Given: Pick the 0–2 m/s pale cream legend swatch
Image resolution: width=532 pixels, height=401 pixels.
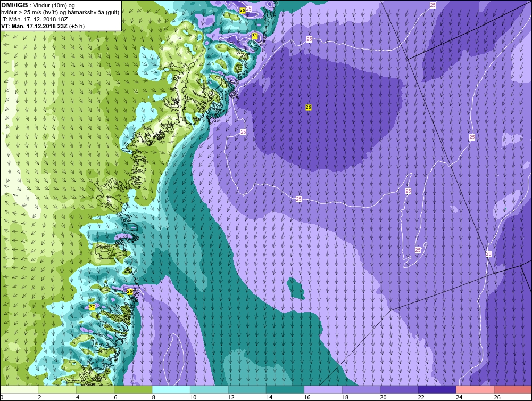Looking at the screenshot, I should click(x=19, y=389).
